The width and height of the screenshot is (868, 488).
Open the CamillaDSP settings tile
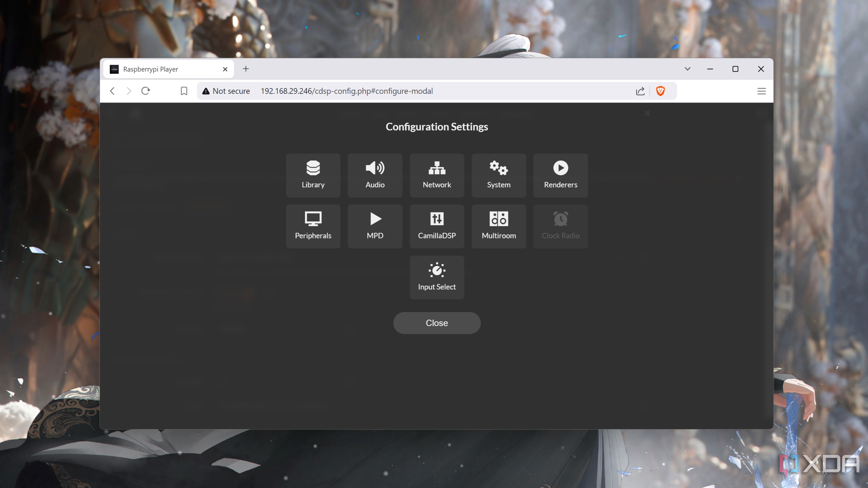click(437, 226)
